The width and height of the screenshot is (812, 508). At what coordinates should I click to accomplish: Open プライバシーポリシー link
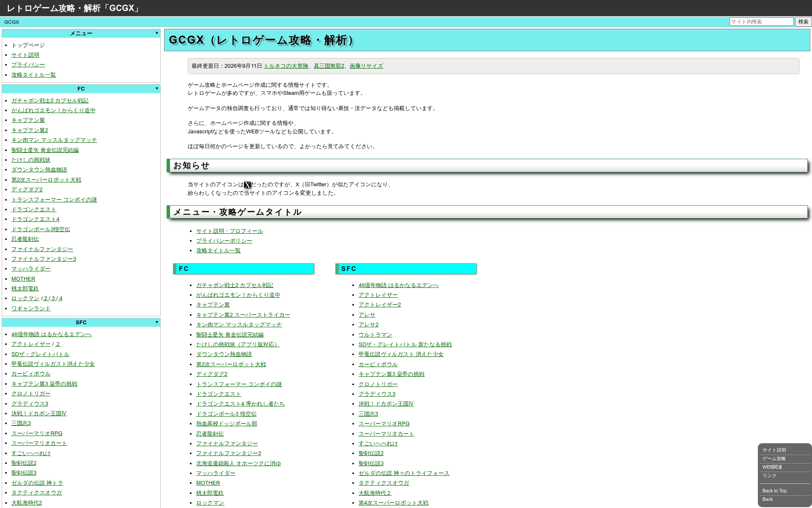click(224, 241)
